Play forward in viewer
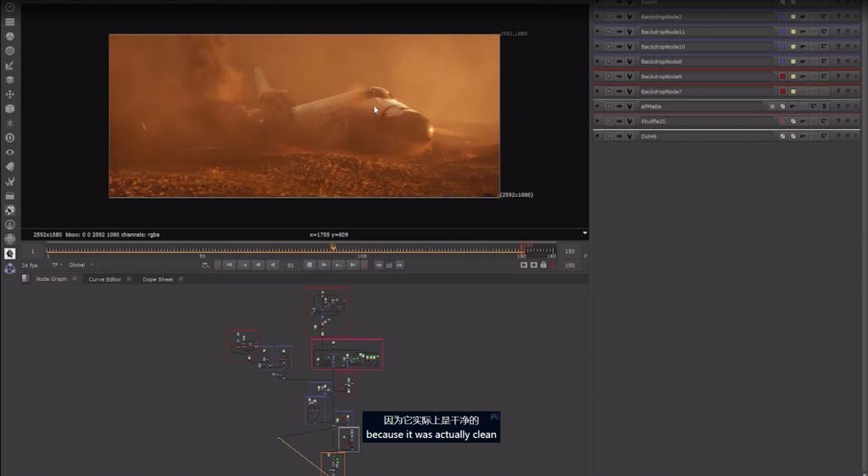The height and width of the screenshot is (476, 868). pos(324,265)
